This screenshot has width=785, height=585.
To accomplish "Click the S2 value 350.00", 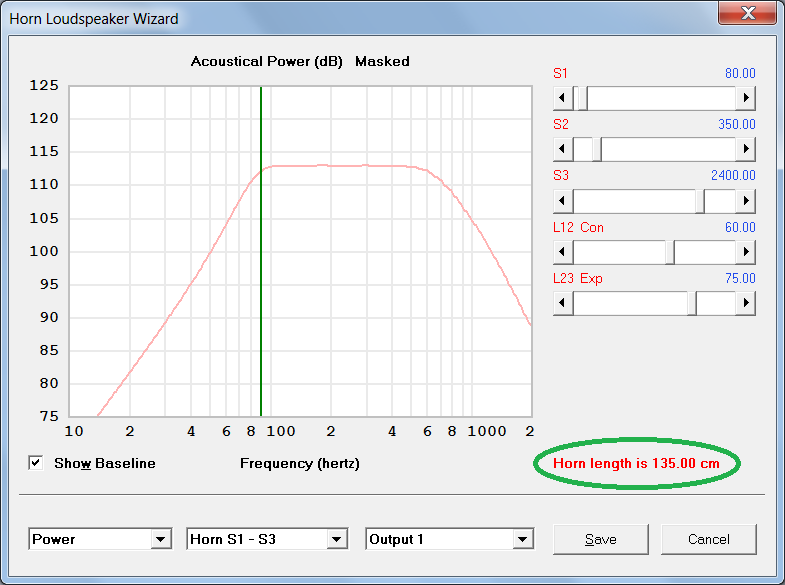I will pyautogui.click(x=736, y=124).
